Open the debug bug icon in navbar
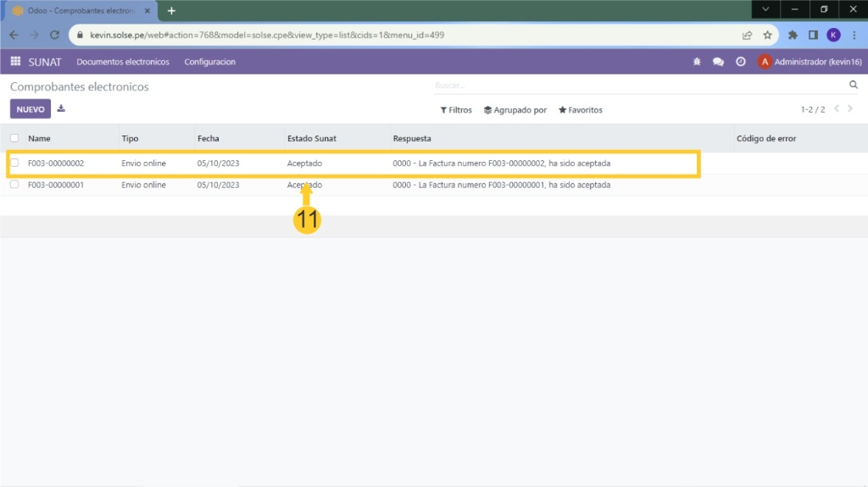This screenshot has height=487, width=868. [697, 62]
